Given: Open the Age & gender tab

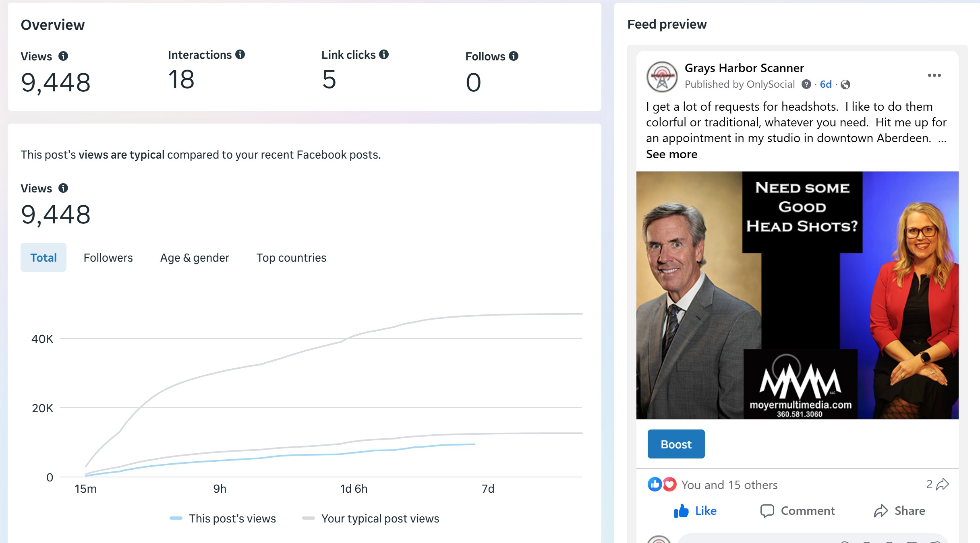Looking at the screenshot, I should [x=195, y=257].
